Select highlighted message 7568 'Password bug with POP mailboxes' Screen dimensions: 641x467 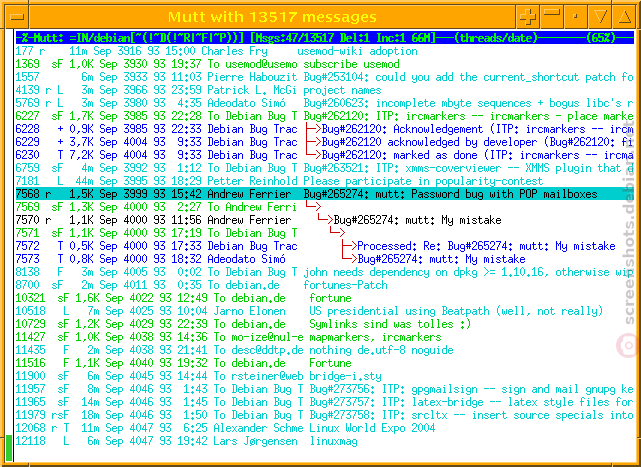click(x=325, y=194)
